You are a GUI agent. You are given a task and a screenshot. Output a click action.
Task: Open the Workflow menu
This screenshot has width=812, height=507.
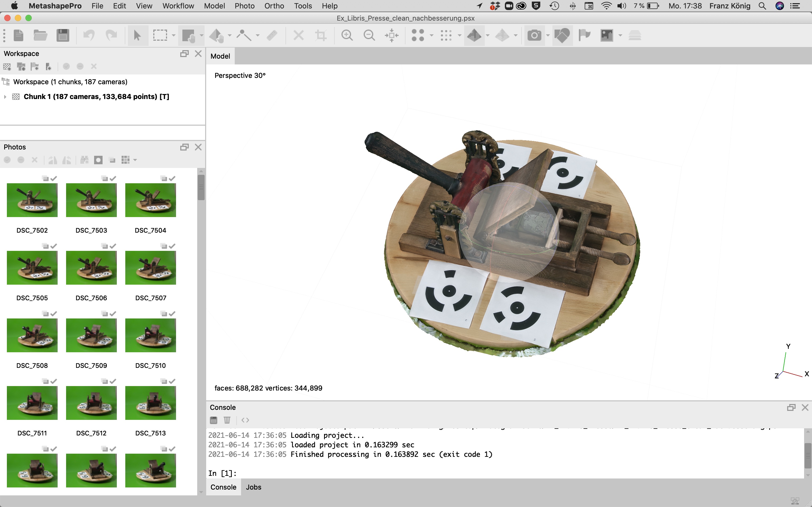(x=178, y=6)
